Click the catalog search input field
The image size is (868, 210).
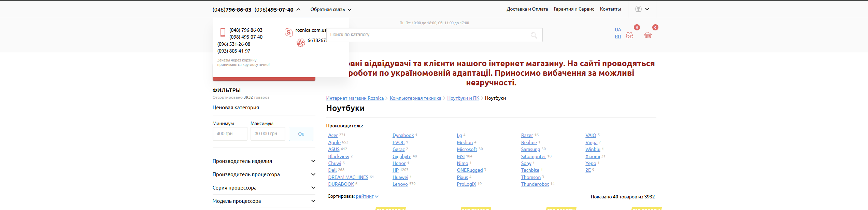pos(427,35)
